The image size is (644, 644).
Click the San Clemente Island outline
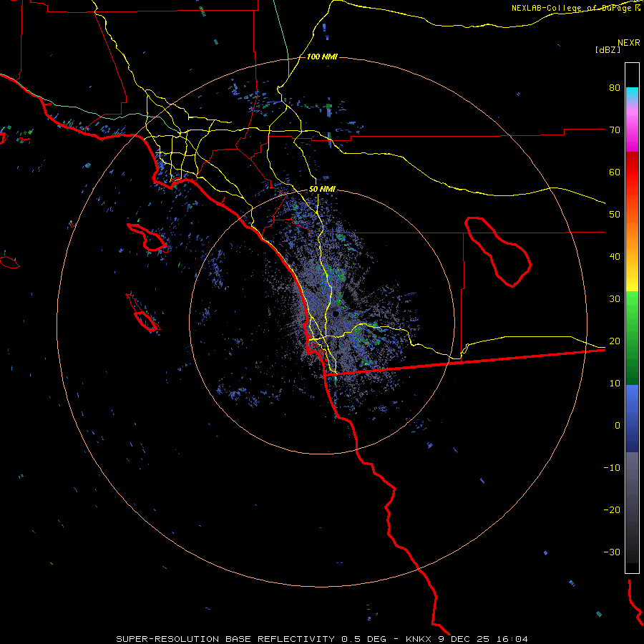[x=143, y=313]
